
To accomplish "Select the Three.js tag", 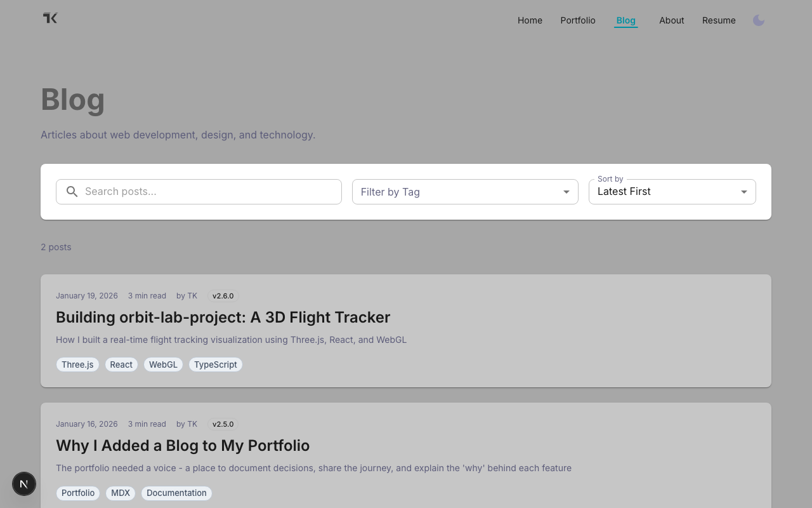I will coord(77,364).
